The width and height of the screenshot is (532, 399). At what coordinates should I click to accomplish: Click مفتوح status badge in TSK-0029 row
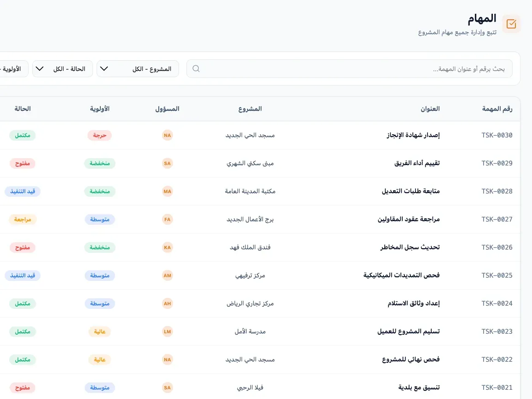(x=23, y=163)
